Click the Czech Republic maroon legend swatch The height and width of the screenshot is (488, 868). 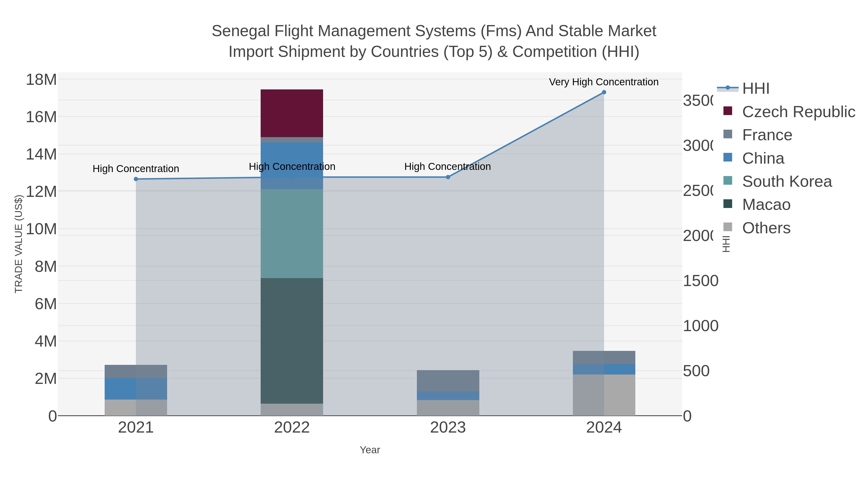pos(728,111)
